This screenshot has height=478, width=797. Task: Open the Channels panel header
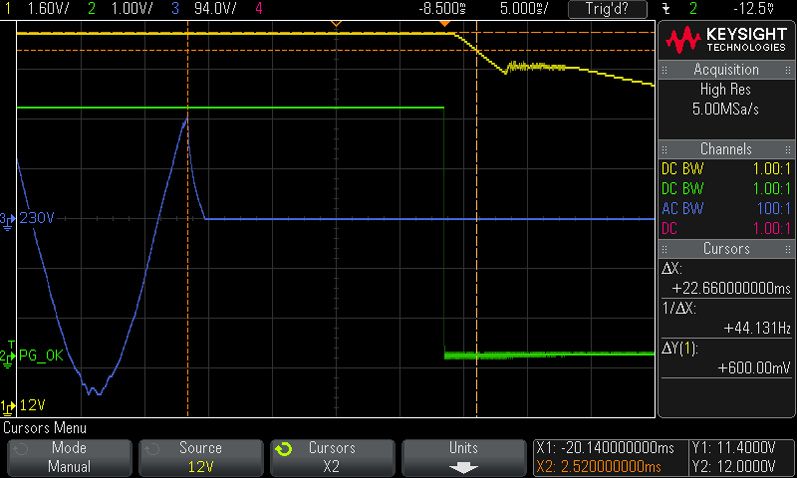pos(726,149)
